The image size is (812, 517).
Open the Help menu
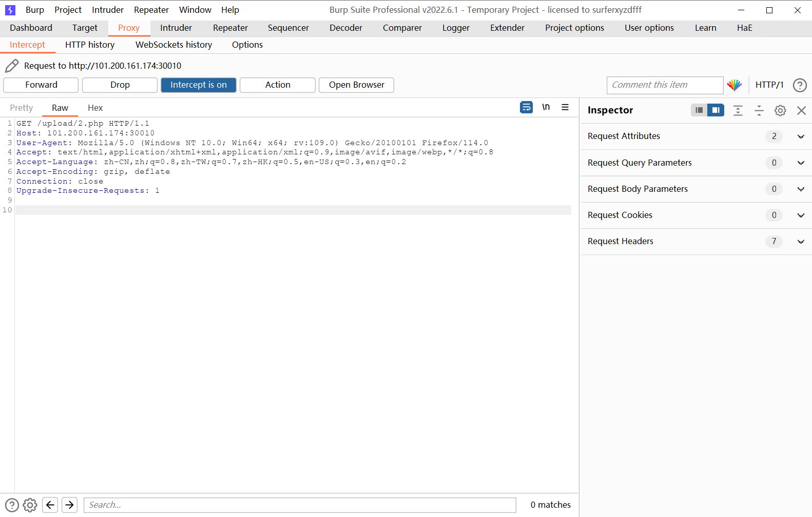point(230,10)
